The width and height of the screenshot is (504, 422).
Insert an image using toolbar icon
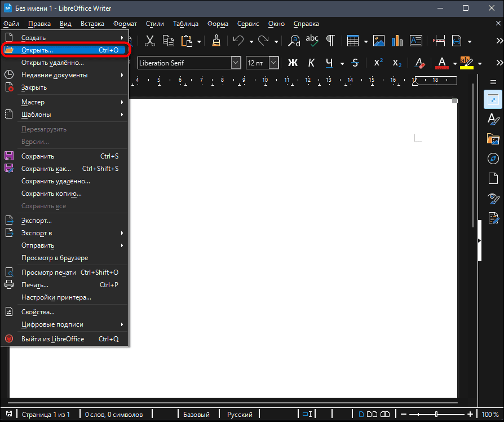pos(379,41)
